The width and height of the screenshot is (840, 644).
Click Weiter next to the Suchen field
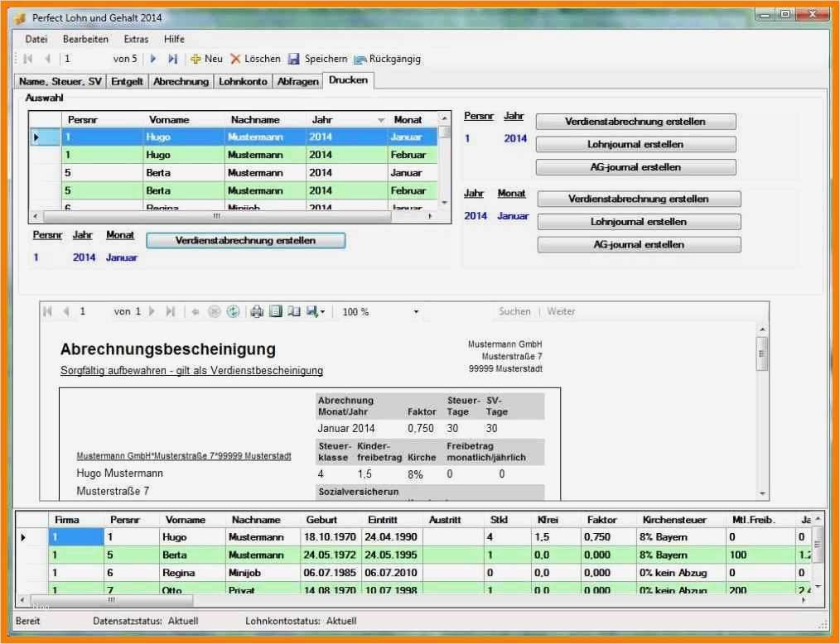pos(561,312)
